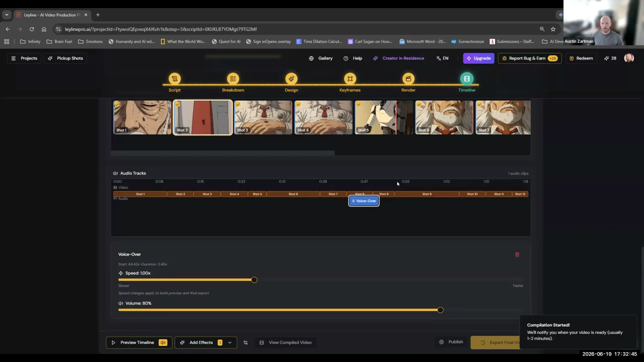Viewport: 644px width, 362px height.
Task: Go back with browser back arrow
Action: pos(8,29)
